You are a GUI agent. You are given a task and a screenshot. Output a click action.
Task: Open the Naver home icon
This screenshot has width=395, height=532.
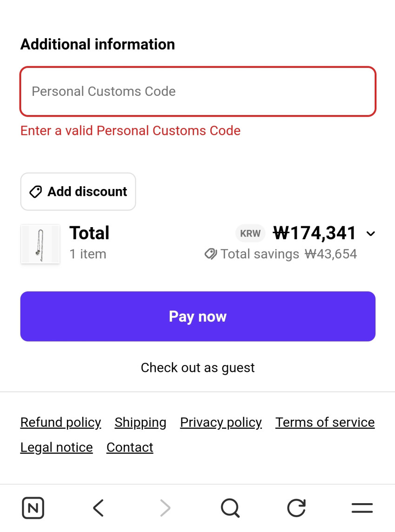(33, 508)
